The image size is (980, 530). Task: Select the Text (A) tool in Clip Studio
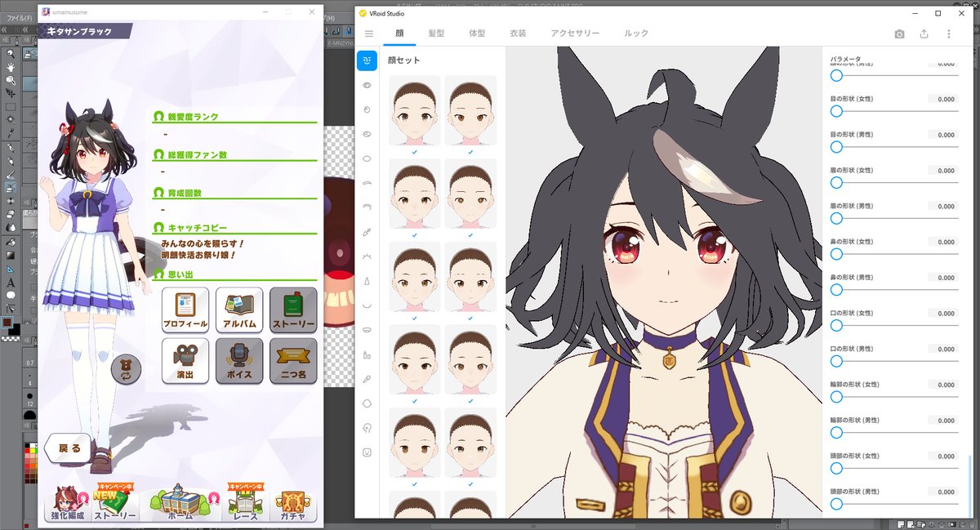point(11,282)
